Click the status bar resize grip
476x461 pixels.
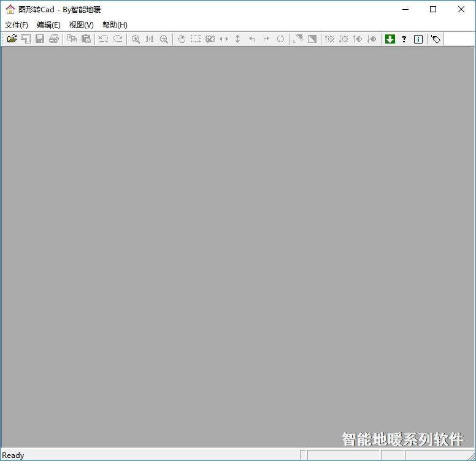472,457
